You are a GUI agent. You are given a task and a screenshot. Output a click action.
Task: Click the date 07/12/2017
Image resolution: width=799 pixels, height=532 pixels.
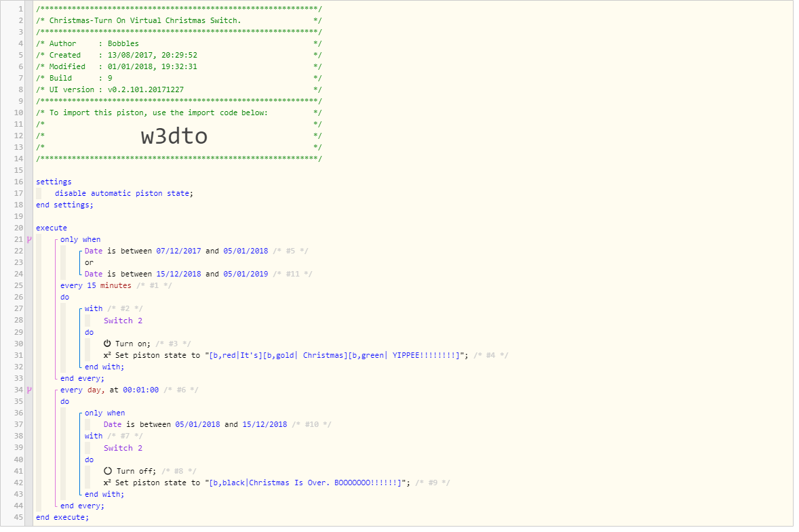178,251
